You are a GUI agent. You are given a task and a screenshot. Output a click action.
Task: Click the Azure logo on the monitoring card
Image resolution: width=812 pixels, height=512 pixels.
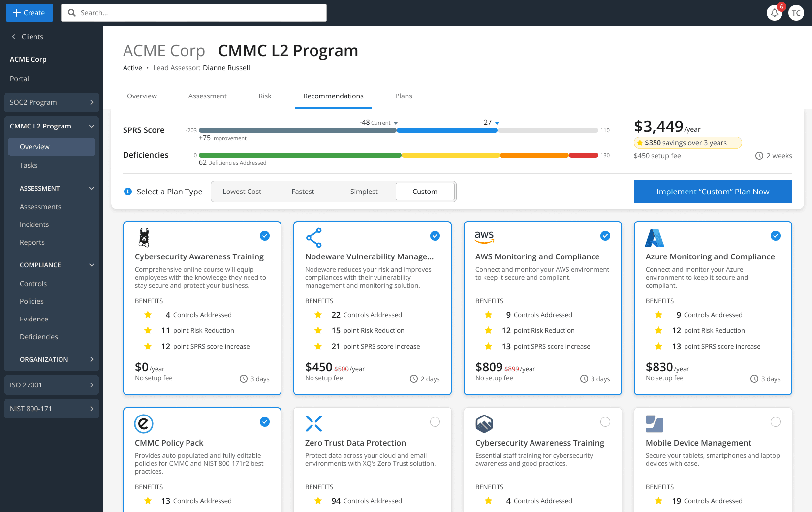point(655,238)
